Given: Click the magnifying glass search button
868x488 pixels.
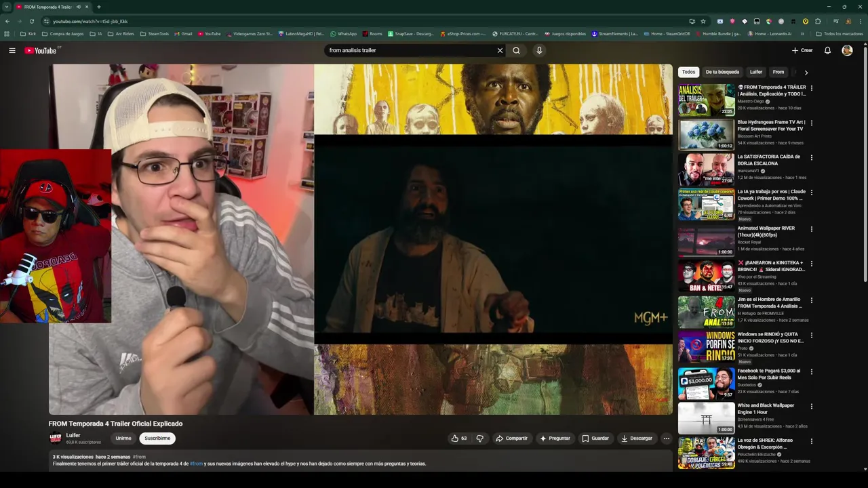Looking at the screenshot, I should (516, 50).
